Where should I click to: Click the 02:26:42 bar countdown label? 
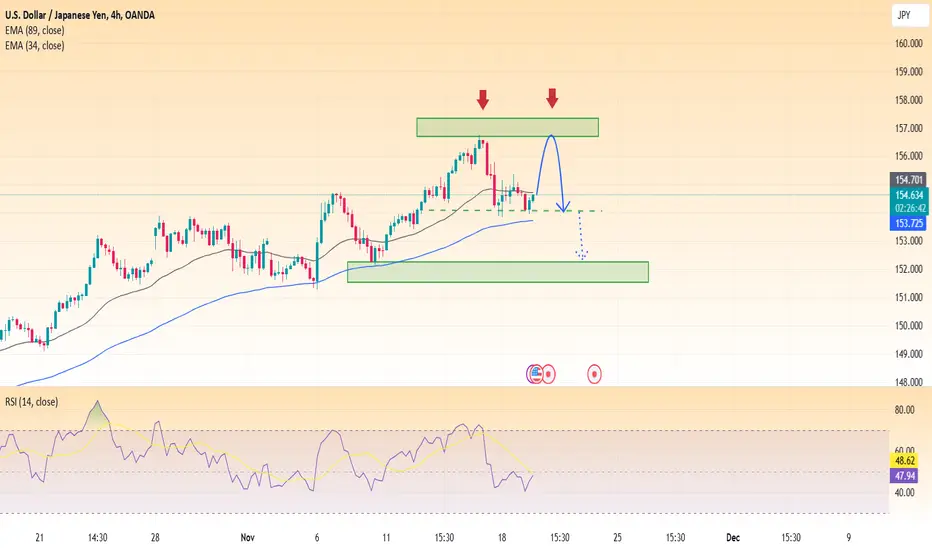coord(909,208)
